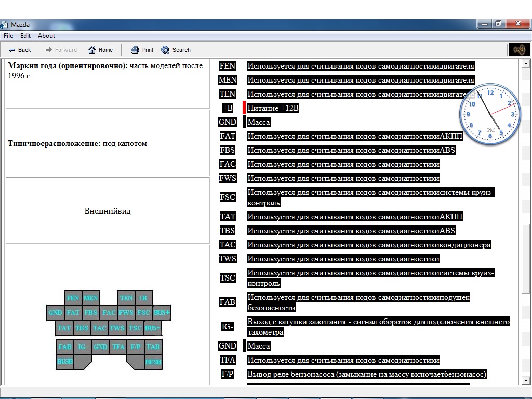Screen dimensions: 532x399
Task: Click black marker beside first GND row
Action: pos(244,122)
